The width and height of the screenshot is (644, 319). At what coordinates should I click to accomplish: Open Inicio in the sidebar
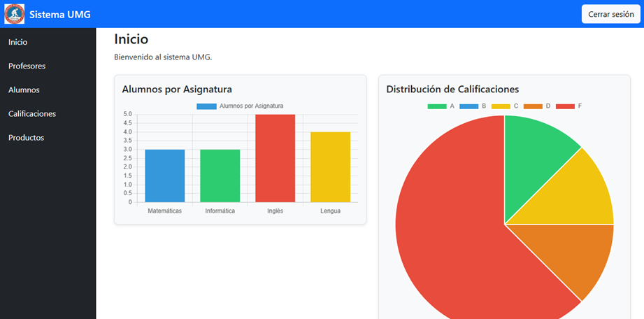(18, 42)
